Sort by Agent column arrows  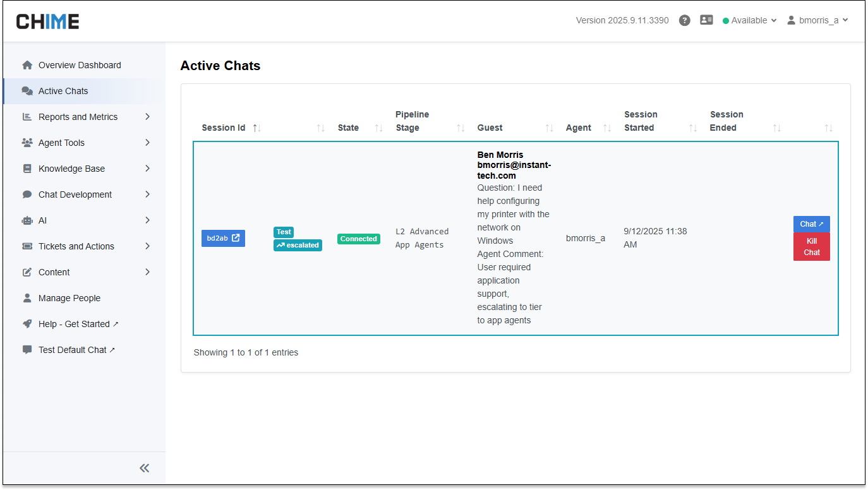608,128
